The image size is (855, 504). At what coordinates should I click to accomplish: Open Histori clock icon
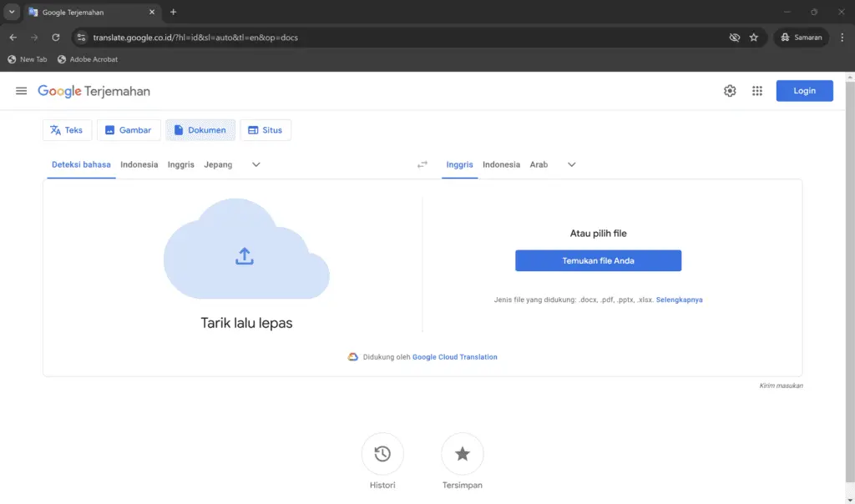click(382, 453)
